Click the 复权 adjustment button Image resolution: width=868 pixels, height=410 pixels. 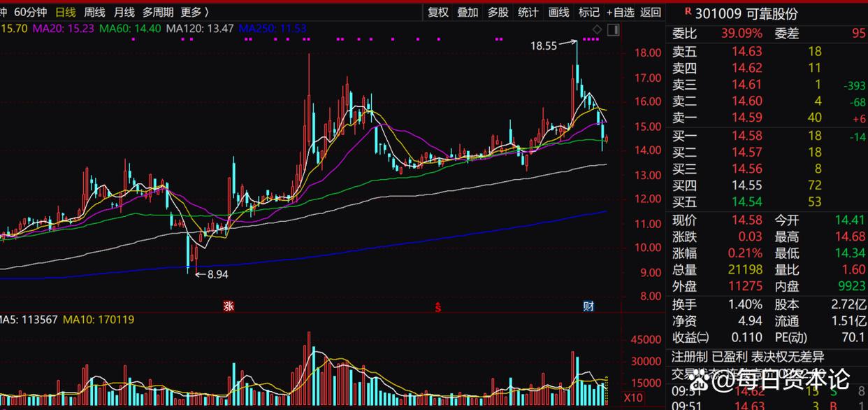click(438, 12)
